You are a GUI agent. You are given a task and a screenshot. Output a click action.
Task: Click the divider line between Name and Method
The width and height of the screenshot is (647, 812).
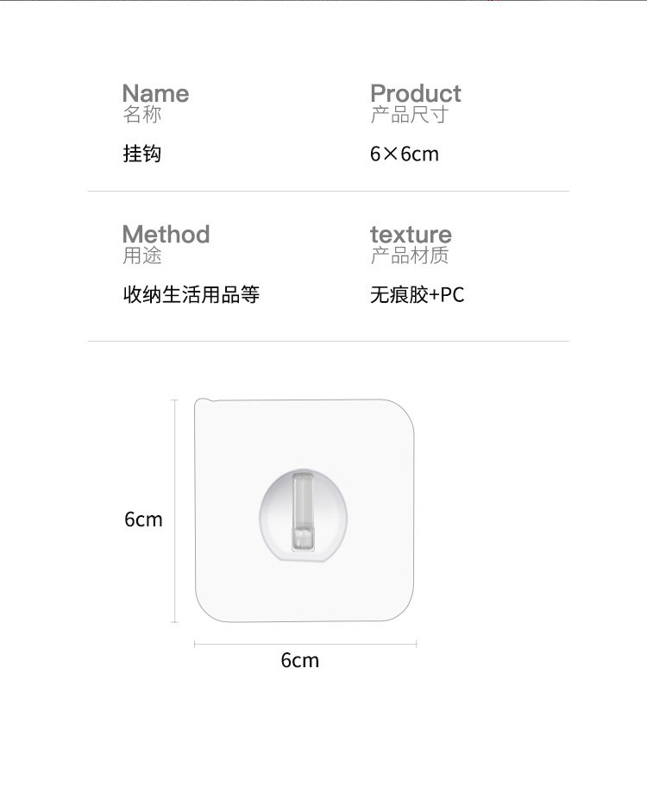tap(328, 192)
